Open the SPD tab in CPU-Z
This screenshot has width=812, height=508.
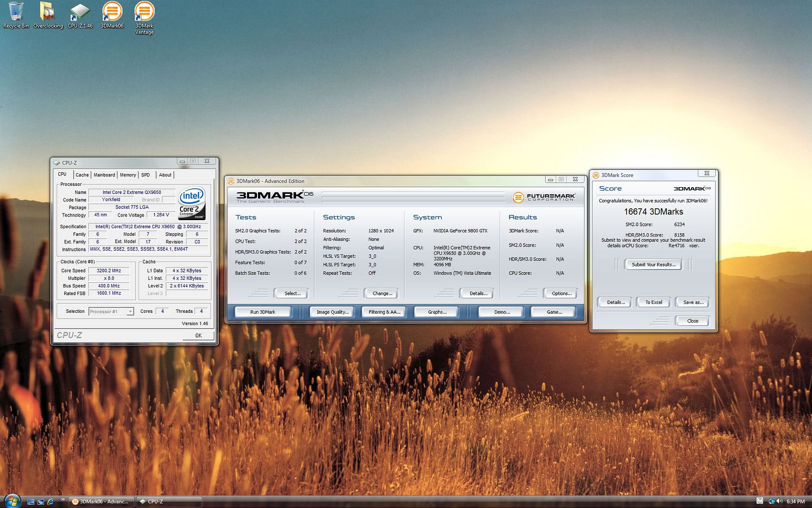click(146, 175)
